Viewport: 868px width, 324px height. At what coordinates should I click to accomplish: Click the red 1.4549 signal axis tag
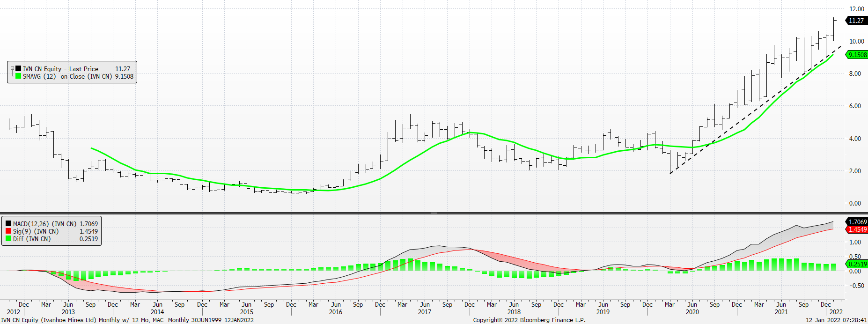tap(857, 229)
